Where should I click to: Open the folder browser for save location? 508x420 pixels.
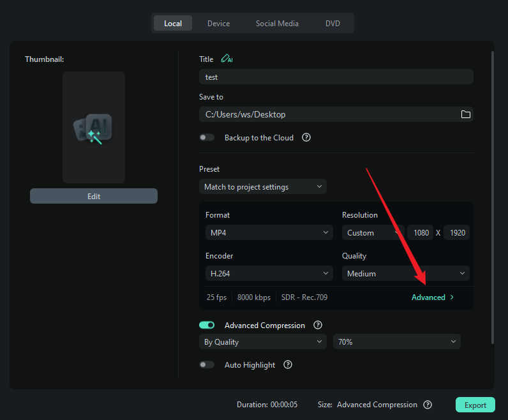click(466, 114)
